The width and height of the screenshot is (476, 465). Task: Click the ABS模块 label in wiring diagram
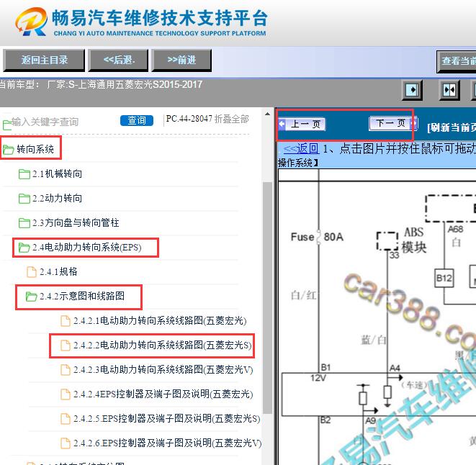pyautogui.click(x=414, y=240)
